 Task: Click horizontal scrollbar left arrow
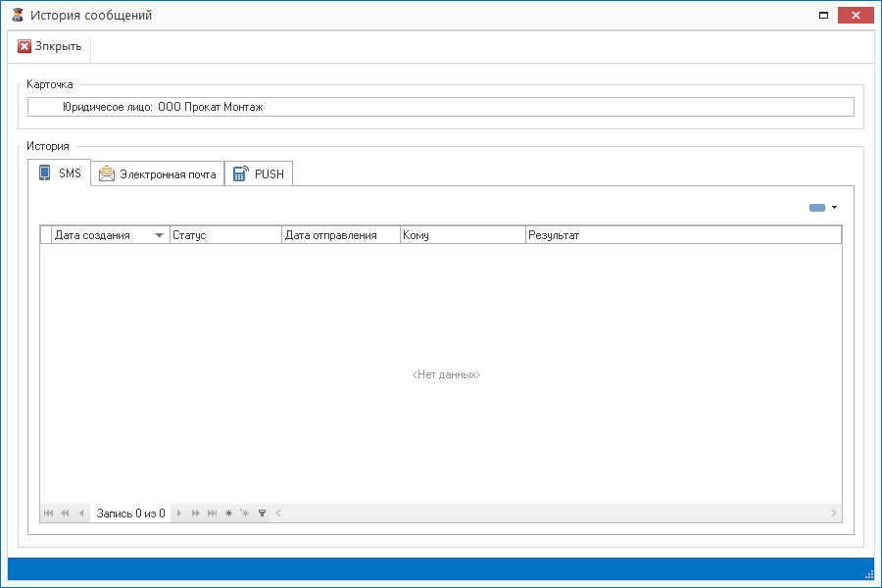pos(278,514)
